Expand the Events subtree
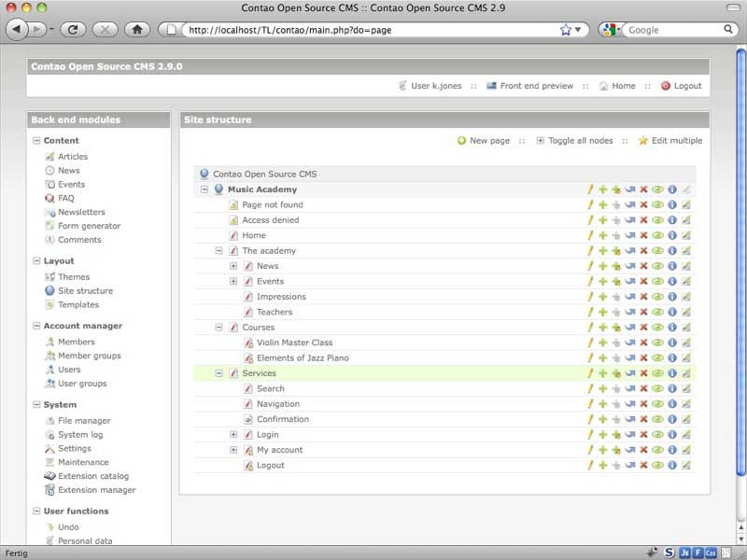 (x=233, y=282)
